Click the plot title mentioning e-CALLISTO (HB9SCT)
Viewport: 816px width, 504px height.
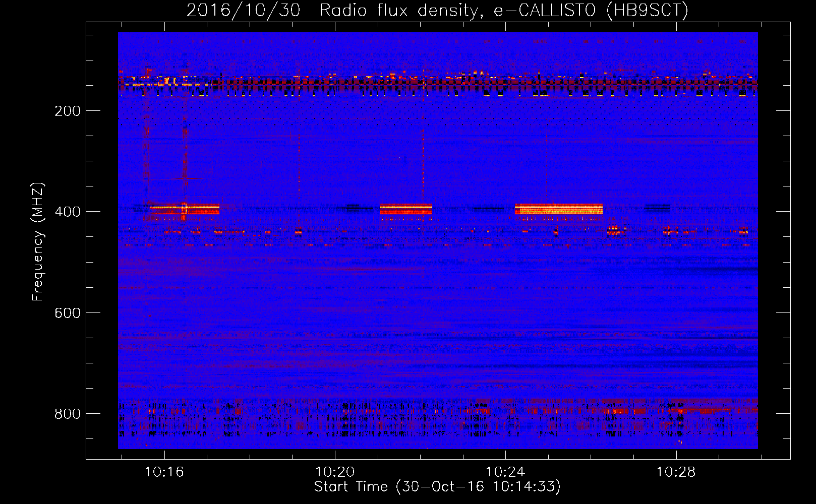click(x=437, y=10)
